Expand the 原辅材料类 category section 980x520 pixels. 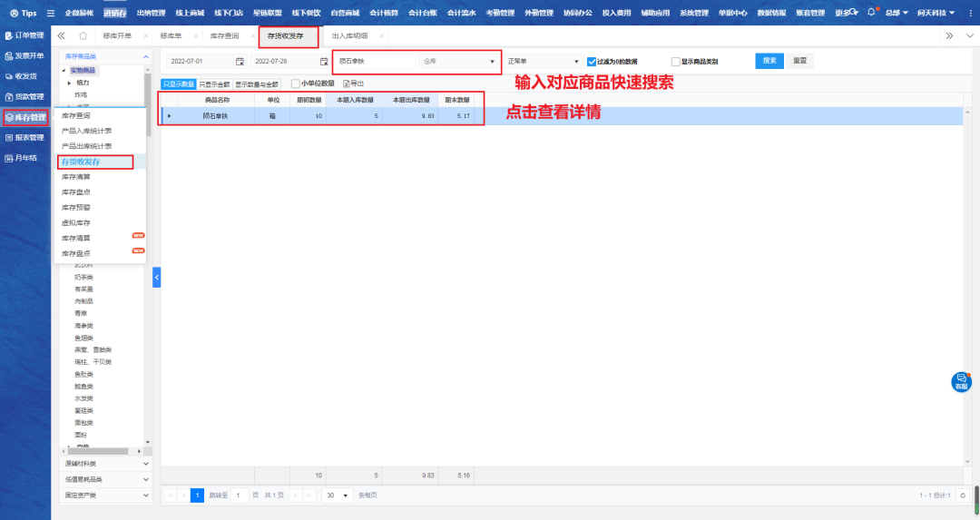[x=104, y=463]
